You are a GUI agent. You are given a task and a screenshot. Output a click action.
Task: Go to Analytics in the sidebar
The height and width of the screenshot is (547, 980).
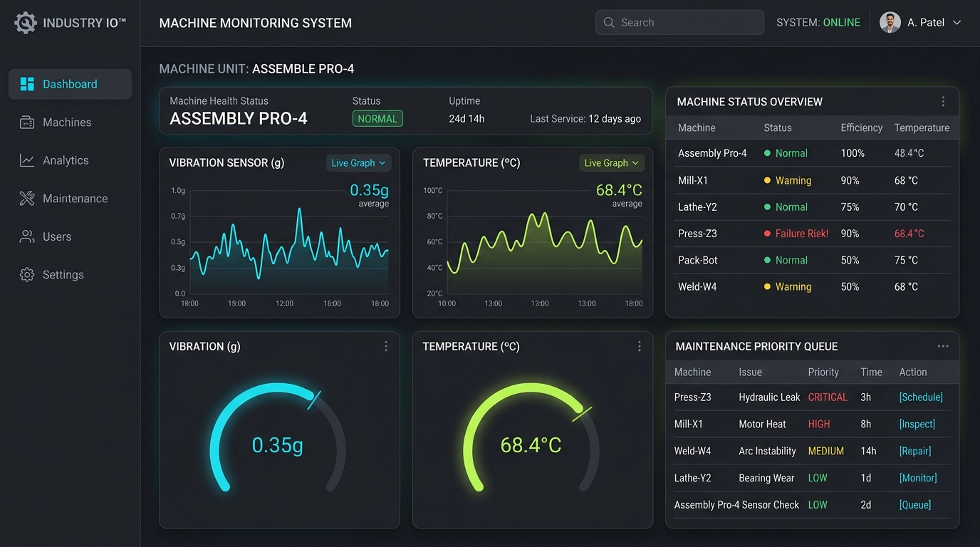(70, 160)
